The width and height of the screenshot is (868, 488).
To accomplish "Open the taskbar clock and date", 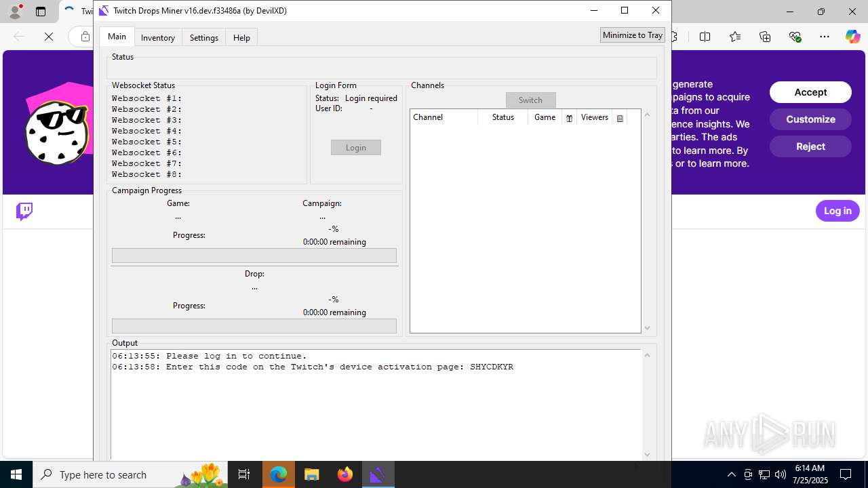I will click(810, 474).
